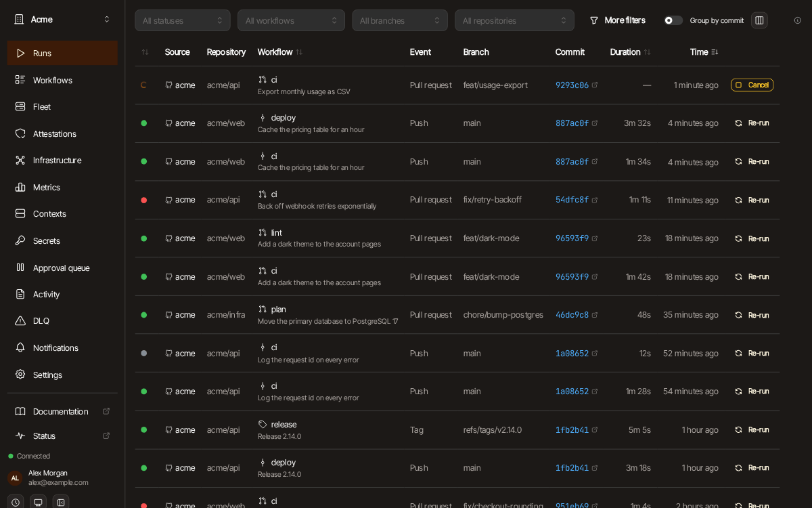Click the red status dot on fix/retry-backoff row
812x508 pixels.
(x=143, y=200)
